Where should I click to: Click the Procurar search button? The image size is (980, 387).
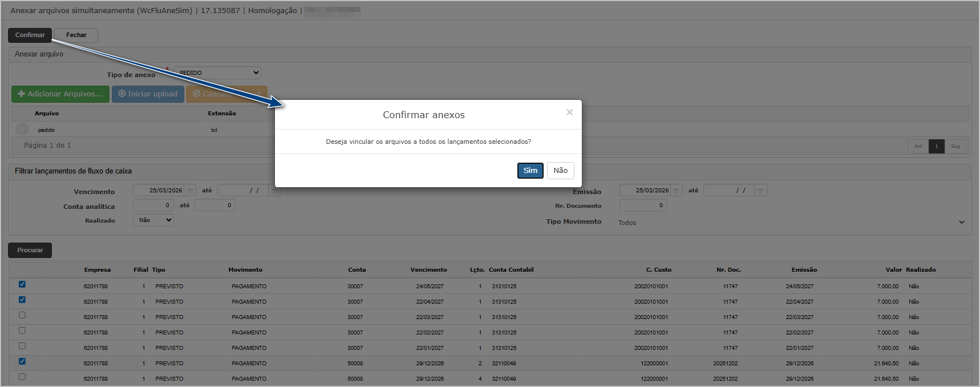[30, 251]
